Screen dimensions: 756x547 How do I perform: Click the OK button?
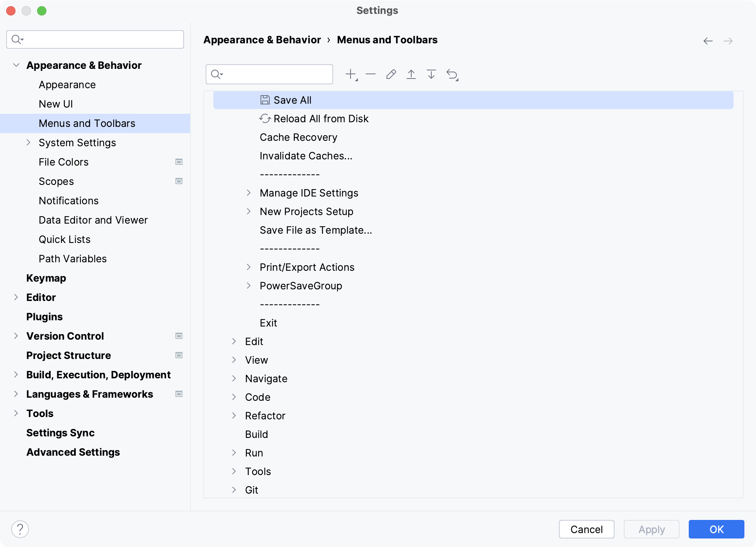[716, 529]
